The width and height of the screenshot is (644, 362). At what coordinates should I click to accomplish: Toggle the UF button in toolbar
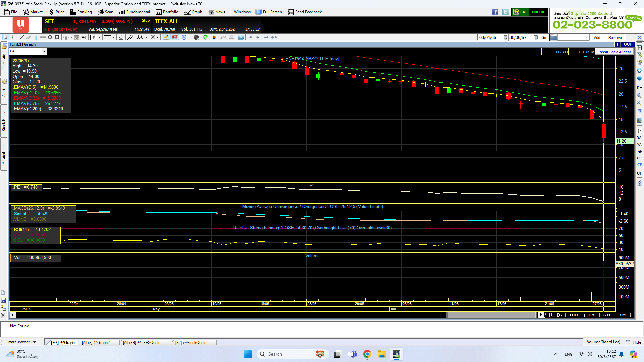click(215, 37)
